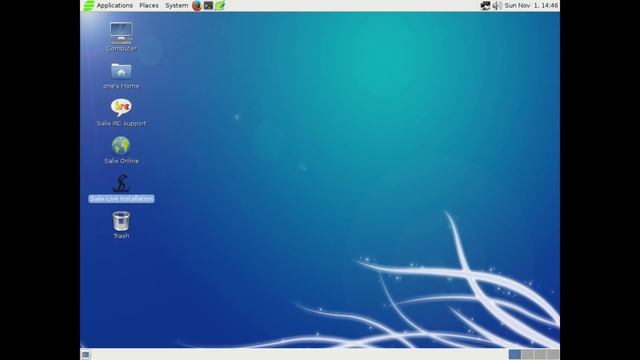The image size is (640, 360).
Task: Select the Computer desktop icon
Action: (x=121, y=33)
